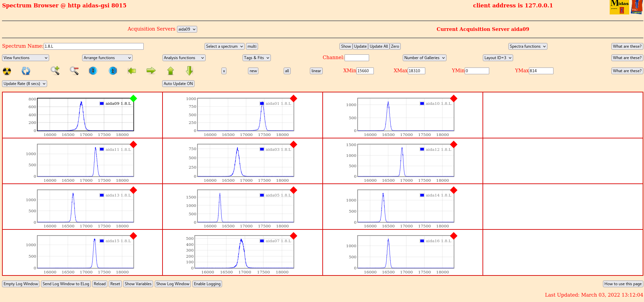Open the View functions menu

(x=26, y=58)
